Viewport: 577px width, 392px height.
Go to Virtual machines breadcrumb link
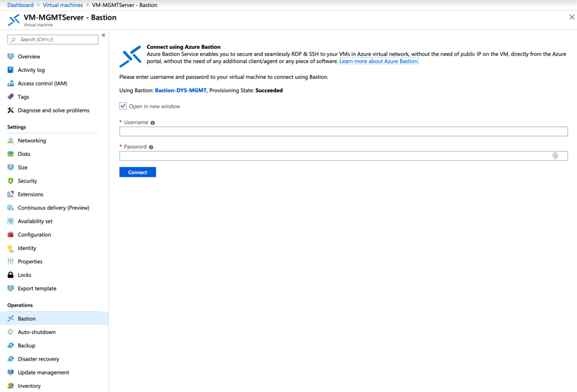click(63, 5)
